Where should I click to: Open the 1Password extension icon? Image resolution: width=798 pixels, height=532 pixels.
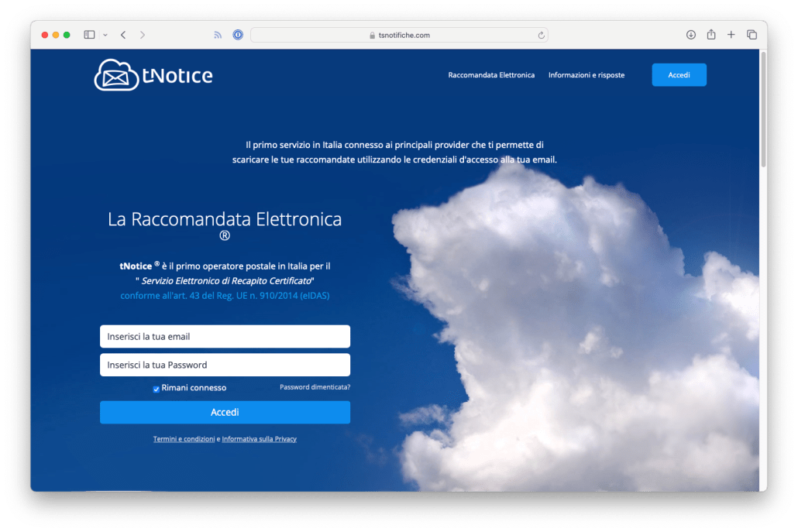point(238,35)
